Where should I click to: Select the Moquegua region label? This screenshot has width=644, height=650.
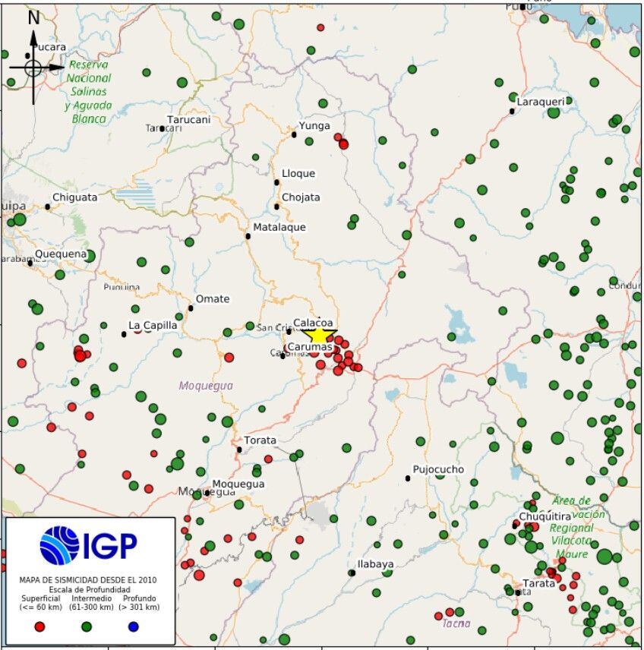click(x=205, y=386)
